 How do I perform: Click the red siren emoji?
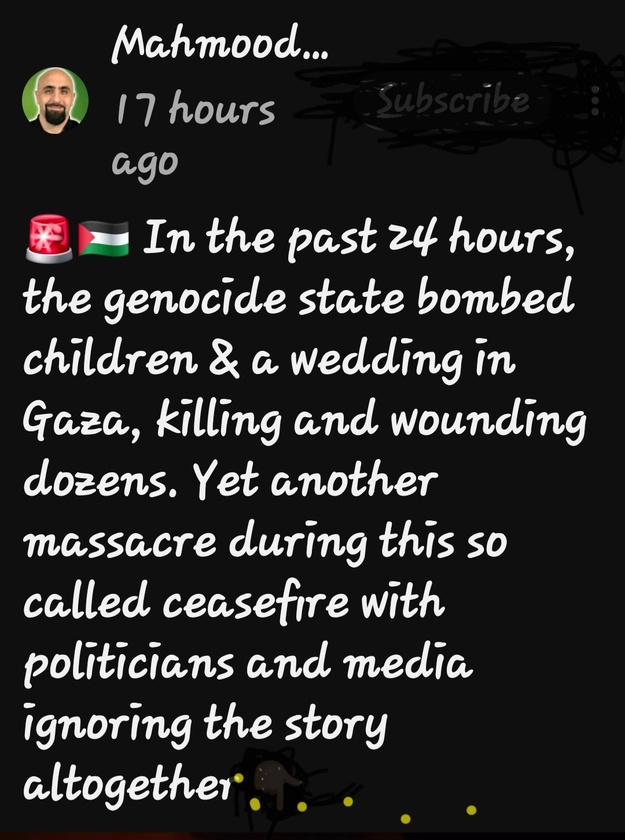point(49,238)
